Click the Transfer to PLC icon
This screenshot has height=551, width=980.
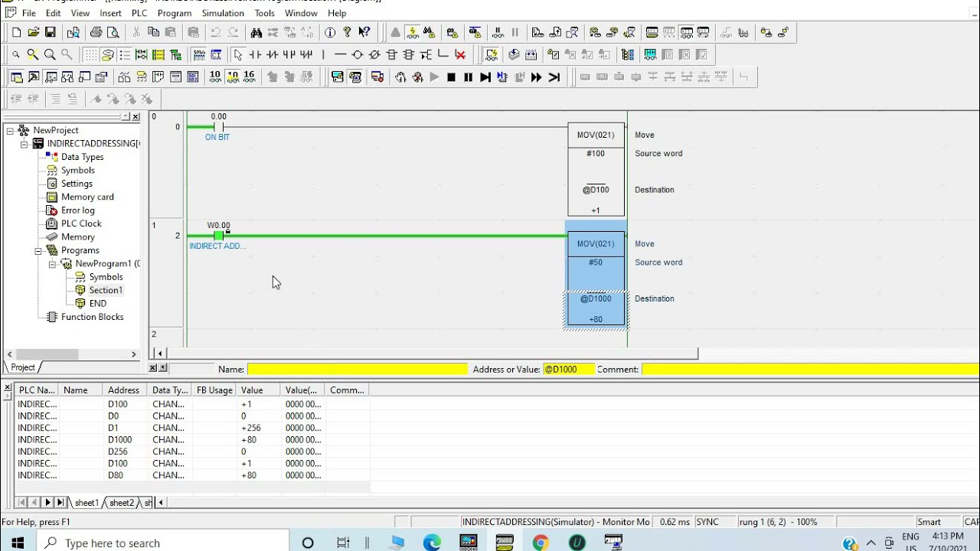[x=537, y=32]
